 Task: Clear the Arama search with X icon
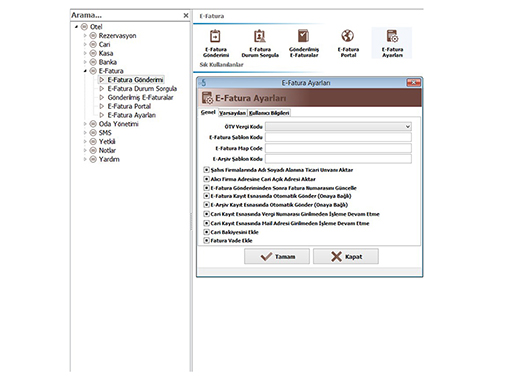tap(186, 15)
